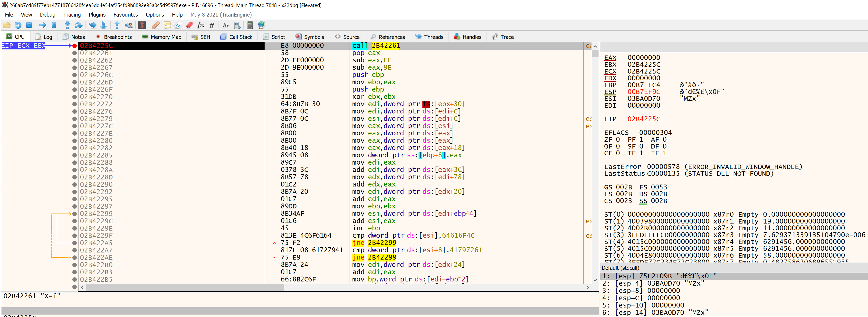The width and height of the screenshot is (868, 317).
Task: Launch the Scylla plugin icon
Action: (x=142, y=25)
